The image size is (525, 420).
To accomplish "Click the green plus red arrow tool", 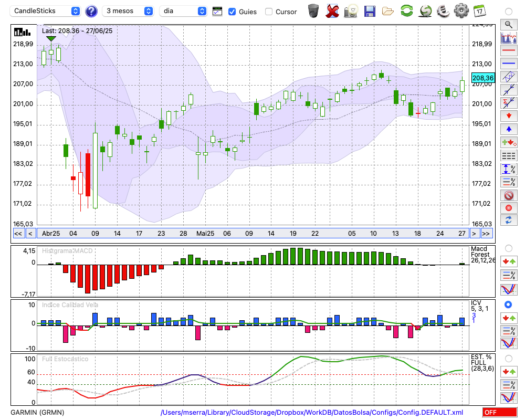I will pyautogui.click(x=509, y=142).
